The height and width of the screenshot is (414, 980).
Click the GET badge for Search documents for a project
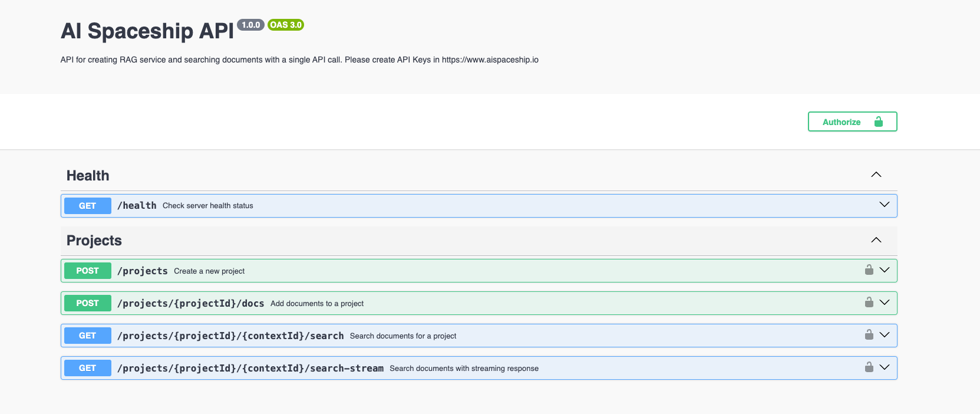[x=88, y=336]
